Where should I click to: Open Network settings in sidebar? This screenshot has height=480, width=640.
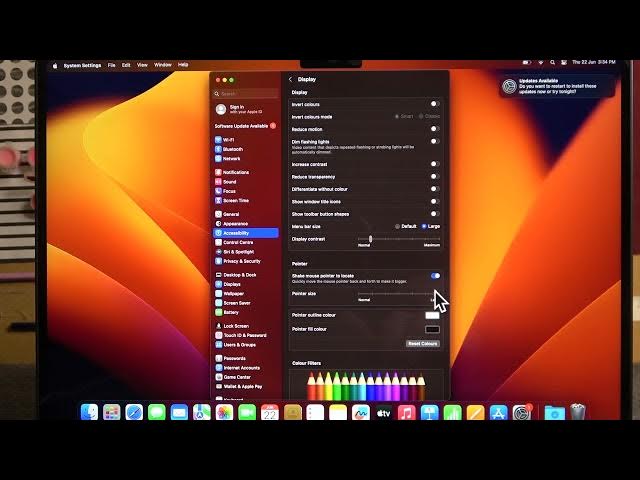[x=228, y=158]
